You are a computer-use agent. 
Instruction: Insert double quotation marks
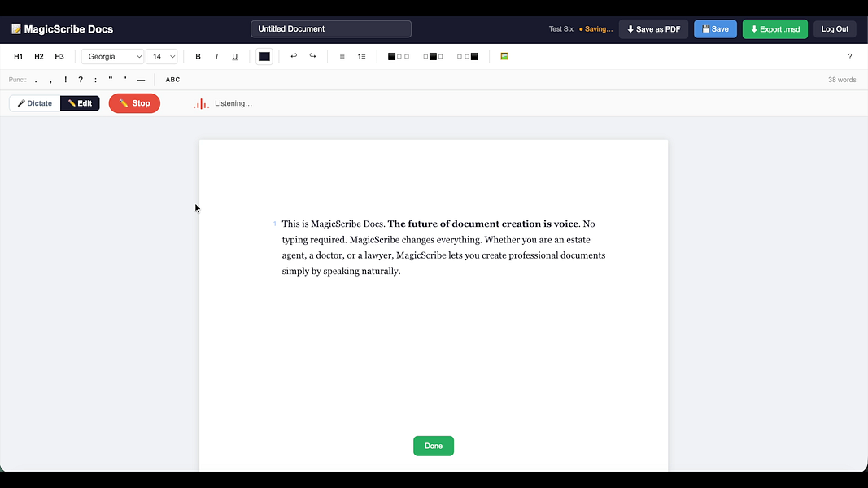click(x=110, y=80)
